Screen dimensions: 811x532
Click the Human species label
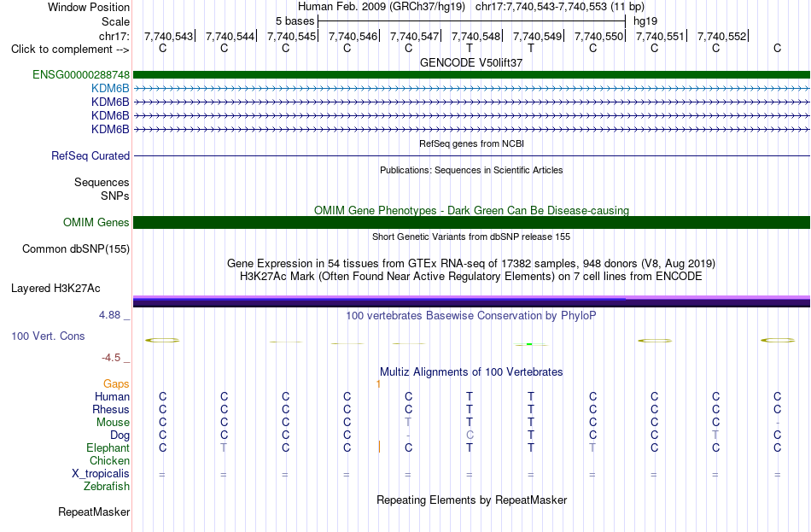112,397
